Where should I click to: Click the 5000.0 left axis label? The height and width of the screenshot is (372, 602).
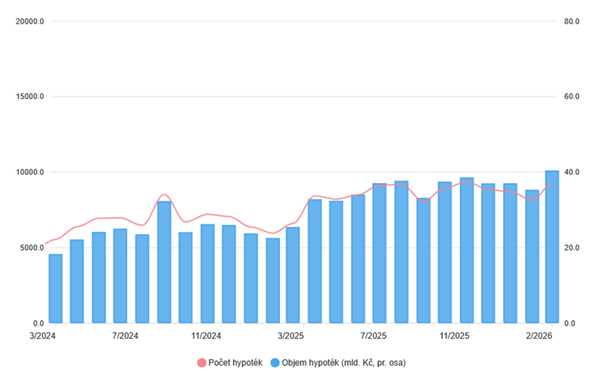click(x=31, y=248)
